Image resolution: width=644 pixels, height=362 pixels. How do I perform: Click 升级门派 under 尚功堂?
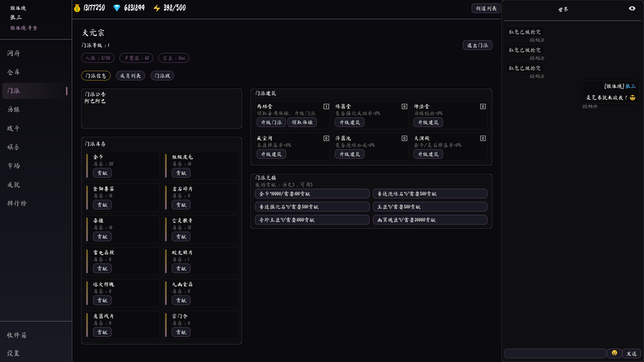coord(271,122)
